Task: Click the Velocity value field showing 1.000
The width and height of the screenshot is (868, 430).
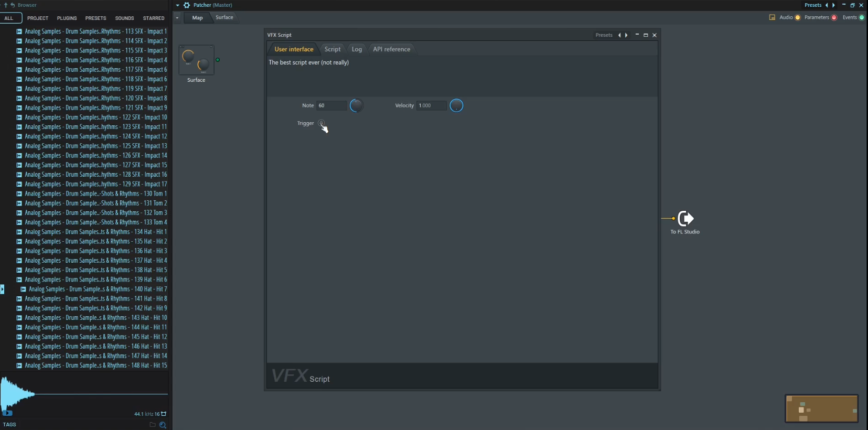Action: pyautogui.click(x=432, y=105)
